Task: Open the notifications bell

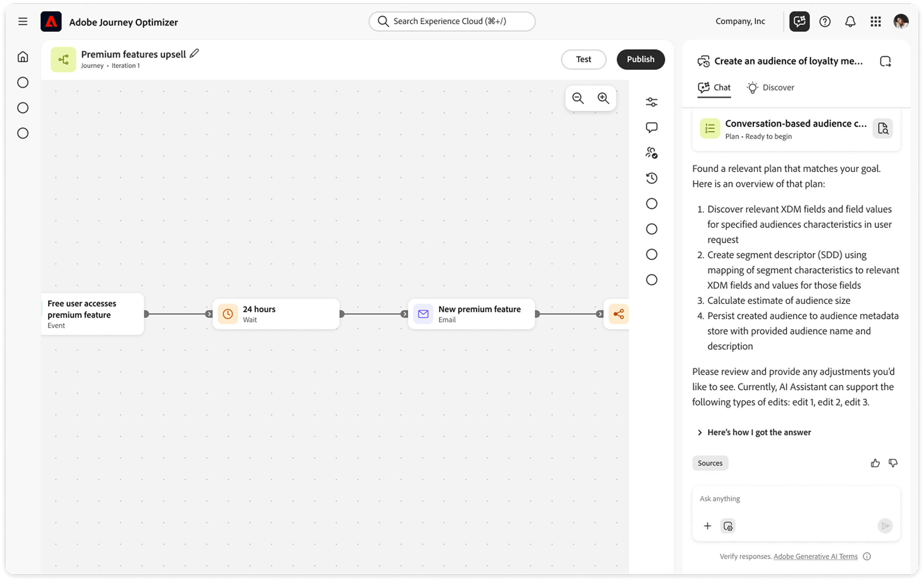Action: 850,22
